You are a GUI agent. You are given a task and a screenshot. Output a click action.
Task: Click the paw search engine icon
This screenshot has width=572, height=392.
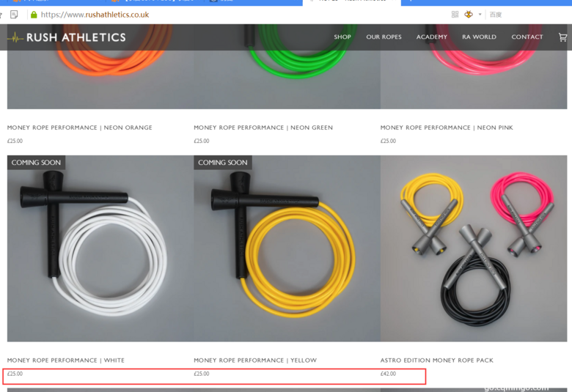469,14
